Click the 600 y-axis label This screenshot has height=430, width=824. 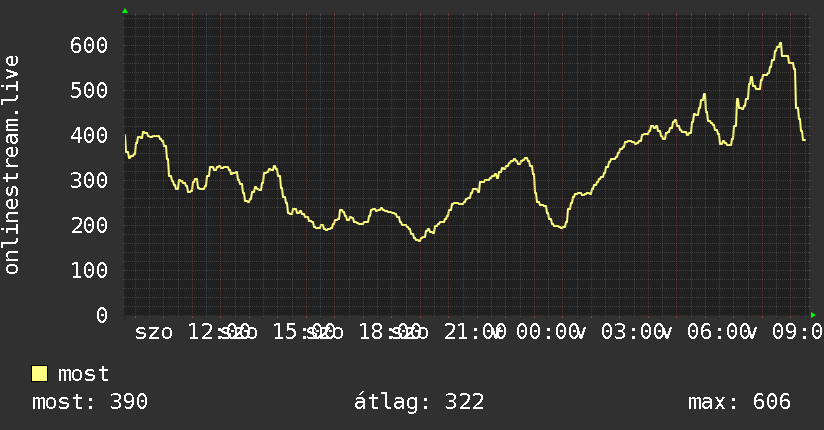[89, 45]
